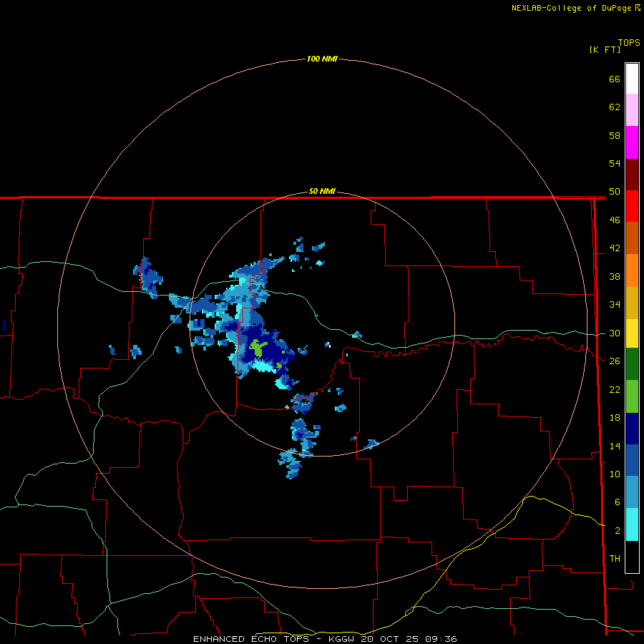Click the 'TH' legend label
This screenshot has height=644, width=644.
(x=615, y=558)
